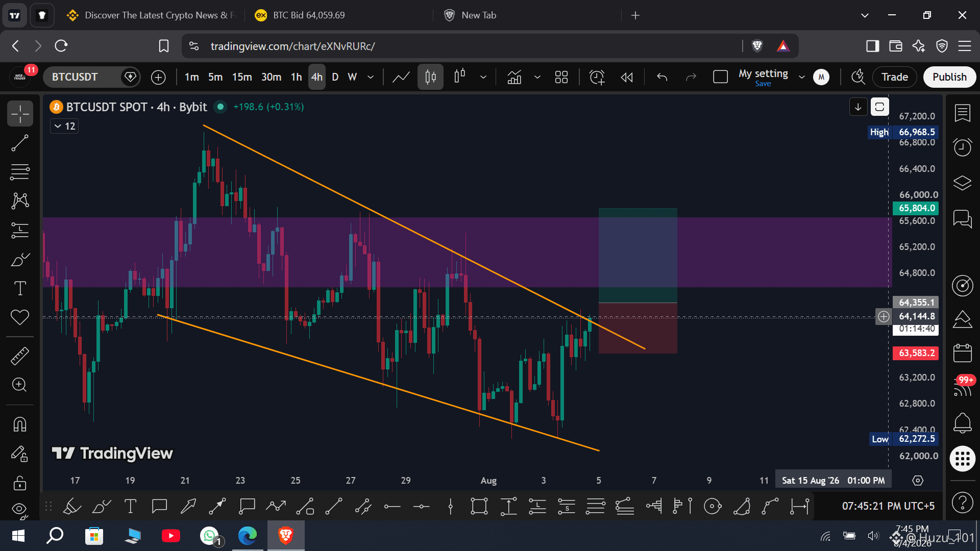Click the red 63,583.2 stop price label
This screenshot has width=980, height=551.
point(916,353)
